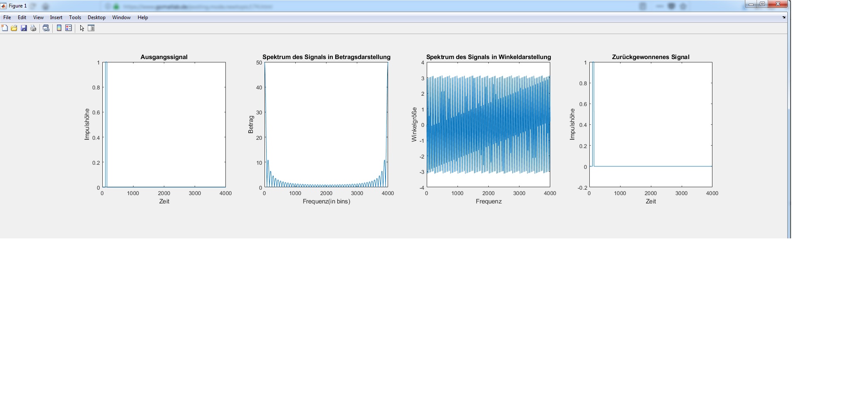The image size is (868, 416).
Task: Enable Edit Plot arrow mode
Action: tap(82, 28)
